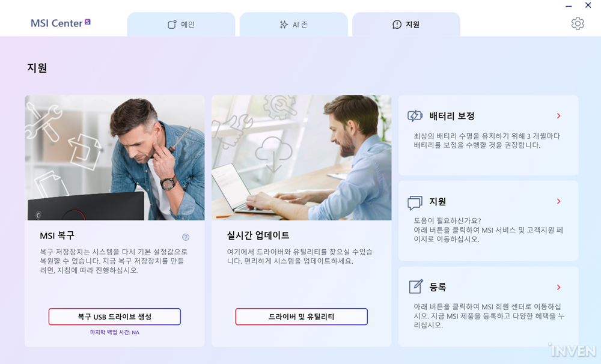Click the MSI 복구 help question-mark icon
Viewport: 601px width, 364px height.
tap(186, 237)
